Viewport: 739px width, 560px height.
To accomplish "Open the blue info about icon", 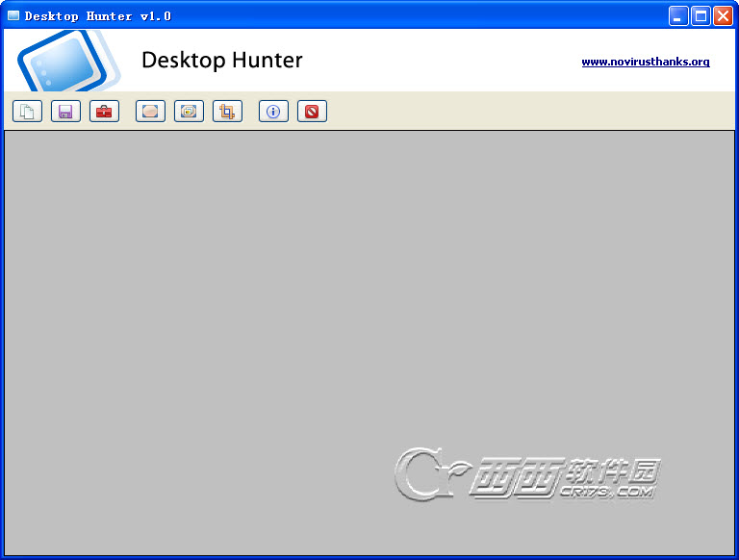I will coord(273,112).
